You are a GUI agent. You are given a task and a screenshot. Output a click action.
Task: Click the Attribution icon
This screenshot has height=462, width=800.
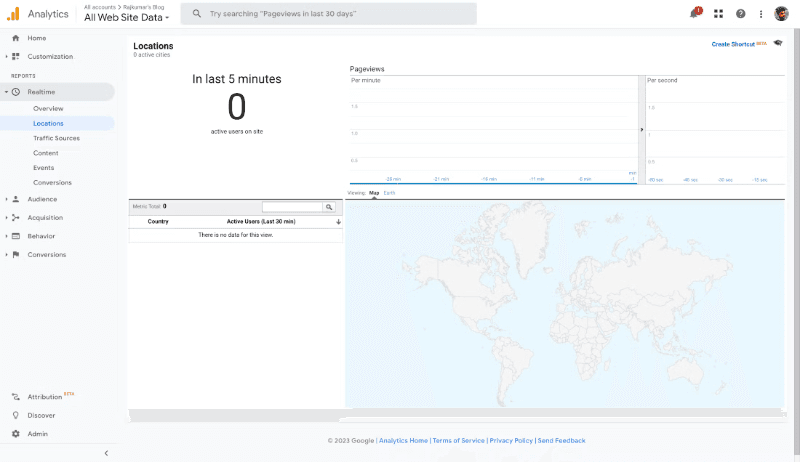tap(16, 396)
